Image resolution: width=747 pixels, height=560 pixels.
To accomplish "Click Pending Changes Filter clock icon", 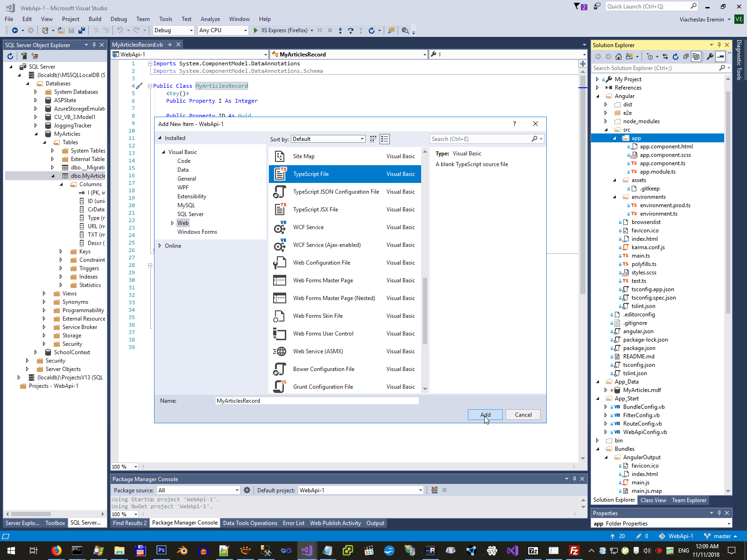I will pos(650,56).
